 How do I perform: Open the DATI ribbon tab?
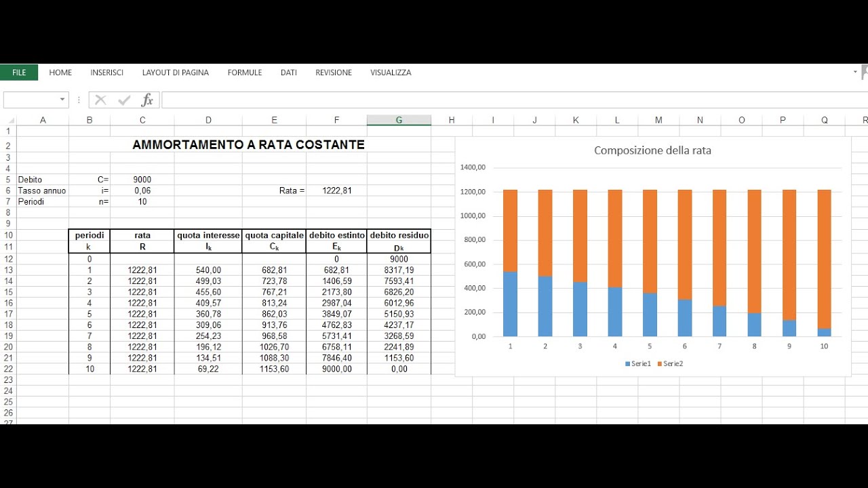pos(289,73)
